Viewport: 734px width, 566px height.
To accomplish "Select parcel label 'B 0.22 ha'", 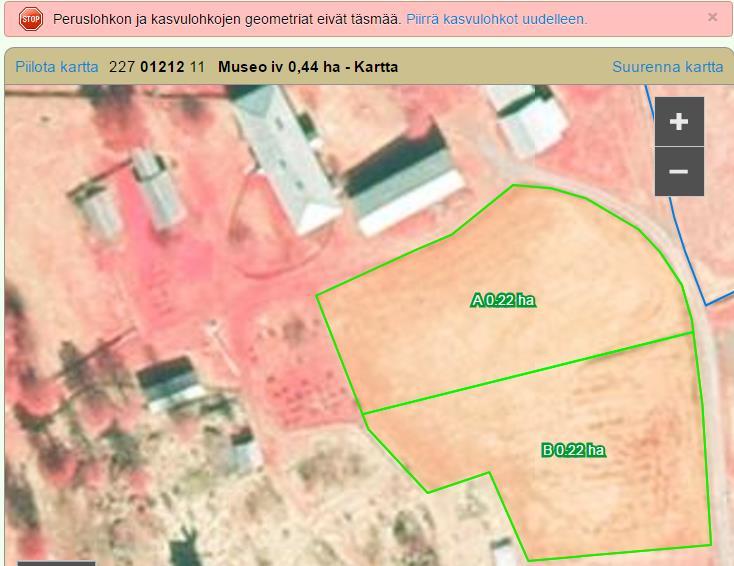I will (x=573, y=450).
